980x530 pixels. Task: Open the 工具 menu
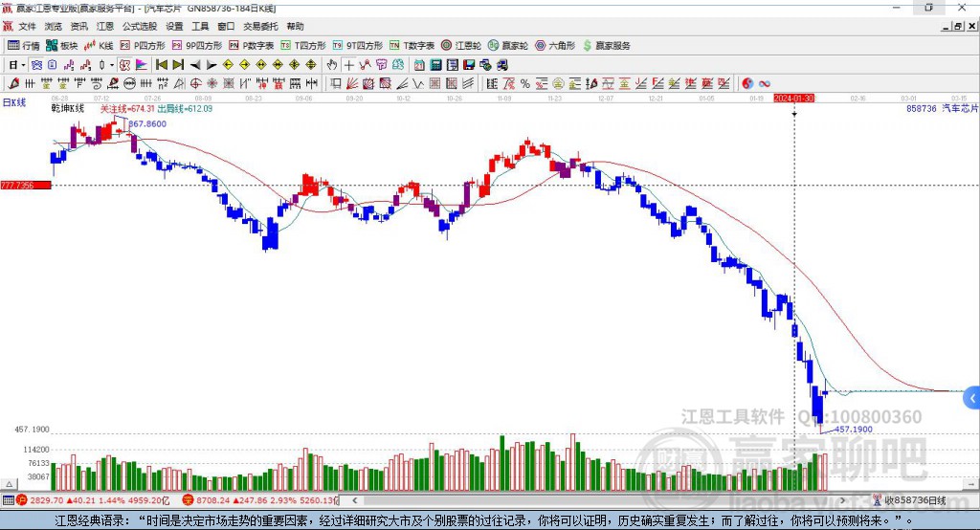coord(200,26)
